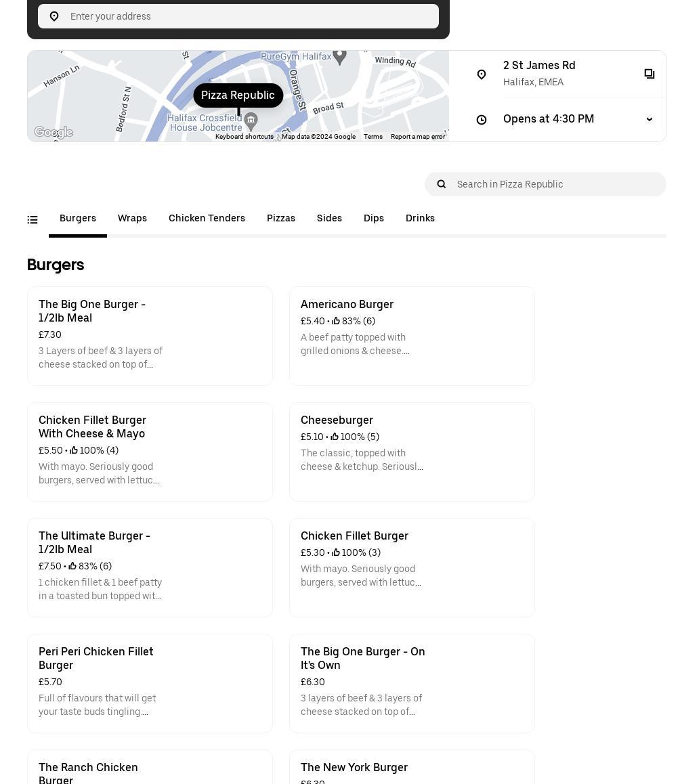Switch to the Burgers tab
The height and width of the screenshot is (784, 680).
(78, 218)
